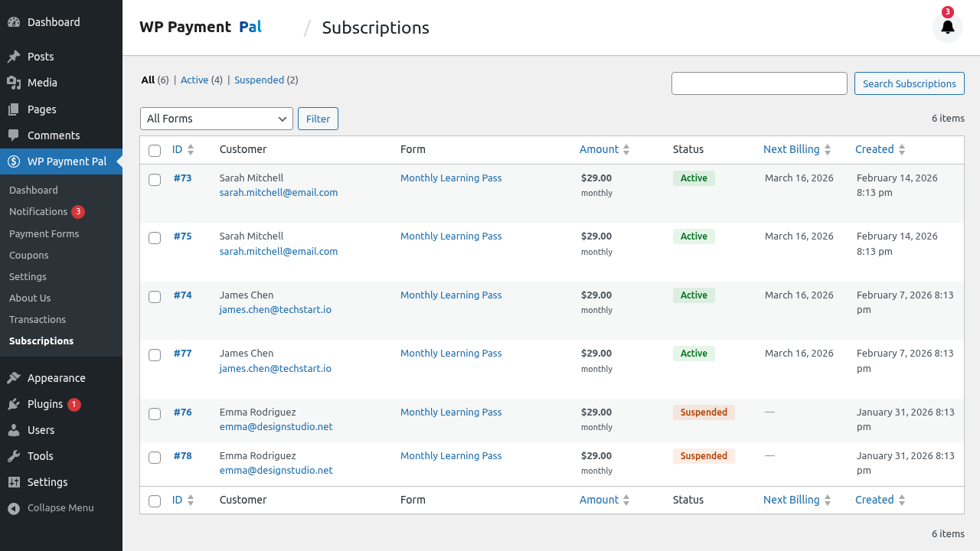Click the Comments bubble icon

[x=14, y=135]
